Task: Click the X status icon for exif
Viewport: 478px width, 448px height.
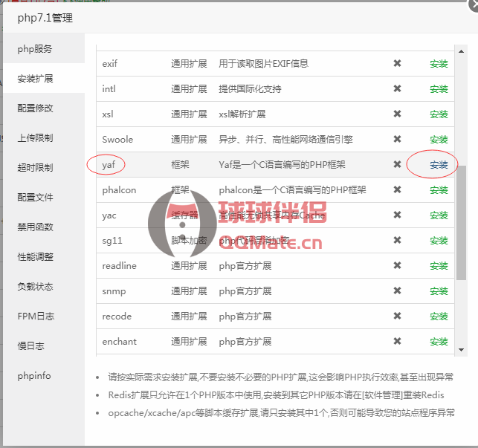Action: [397, 64]
